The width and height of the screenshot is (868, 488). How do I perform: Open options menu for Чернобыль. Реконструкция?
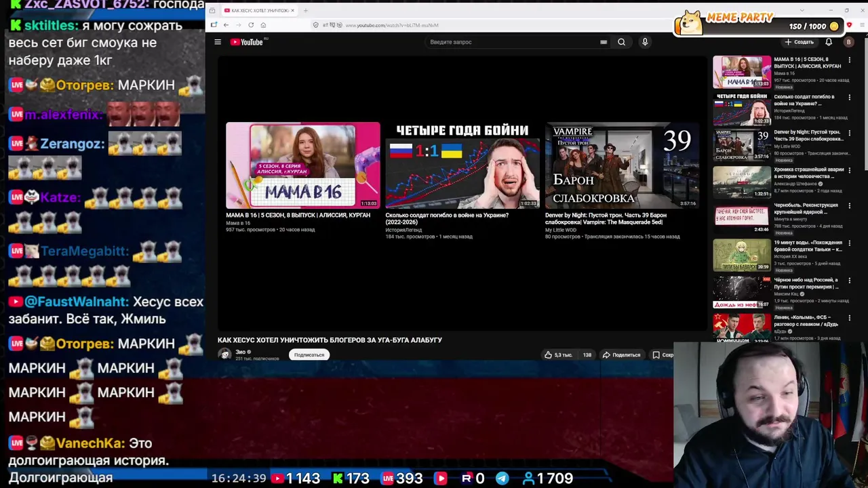pos(849,206)
